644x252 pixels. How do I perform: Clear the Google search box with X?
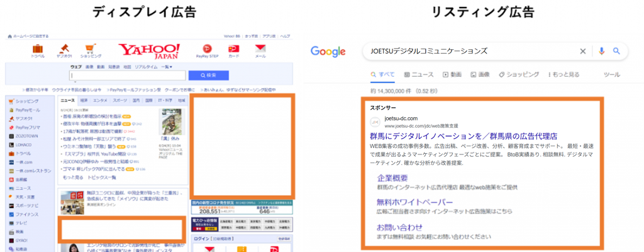coord(582,51)
